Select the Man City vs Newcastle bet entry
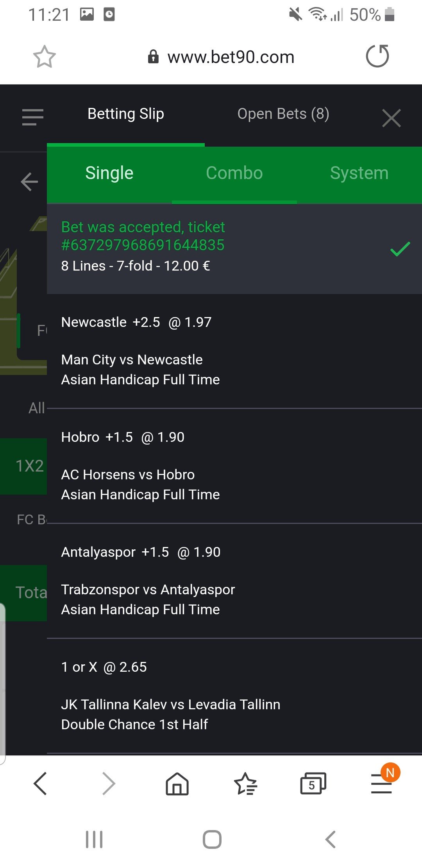The image size is (422, 868). tap(234, 351)
